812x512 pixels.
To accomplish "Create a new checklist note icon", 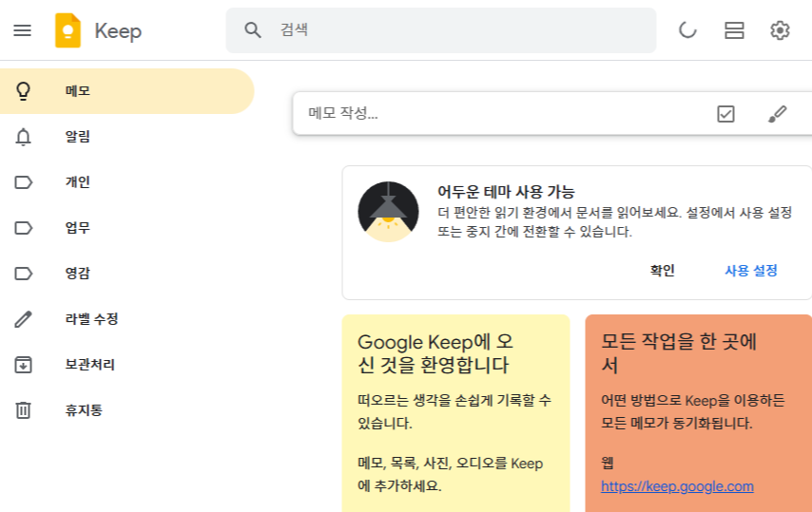I will click(x=725, y=114).
